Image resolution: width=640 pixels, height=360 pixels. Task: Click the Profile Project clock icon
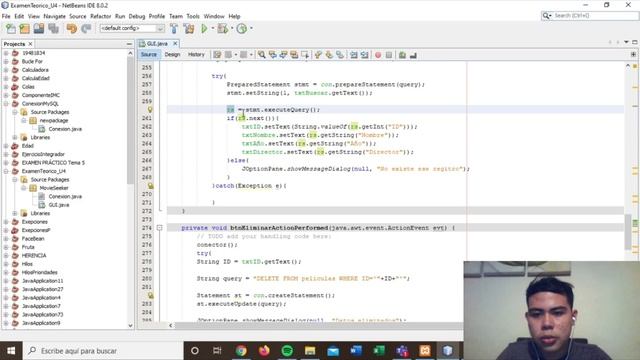coord(242,29)
